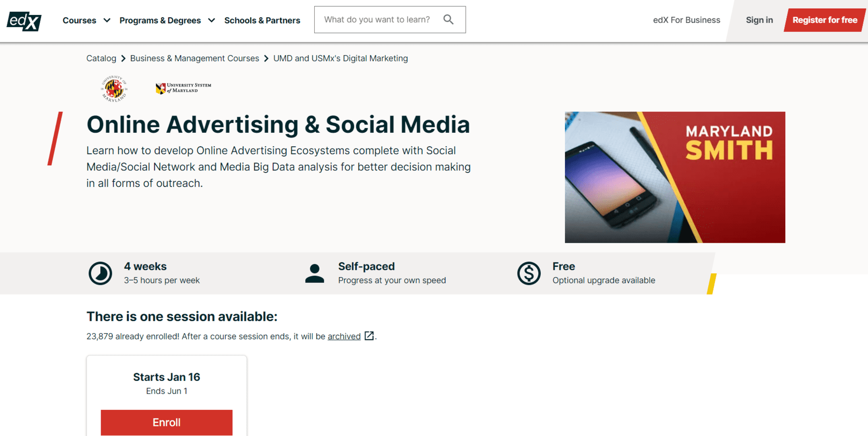Click the Maryland Smith course image

click(x=675, y=177)
